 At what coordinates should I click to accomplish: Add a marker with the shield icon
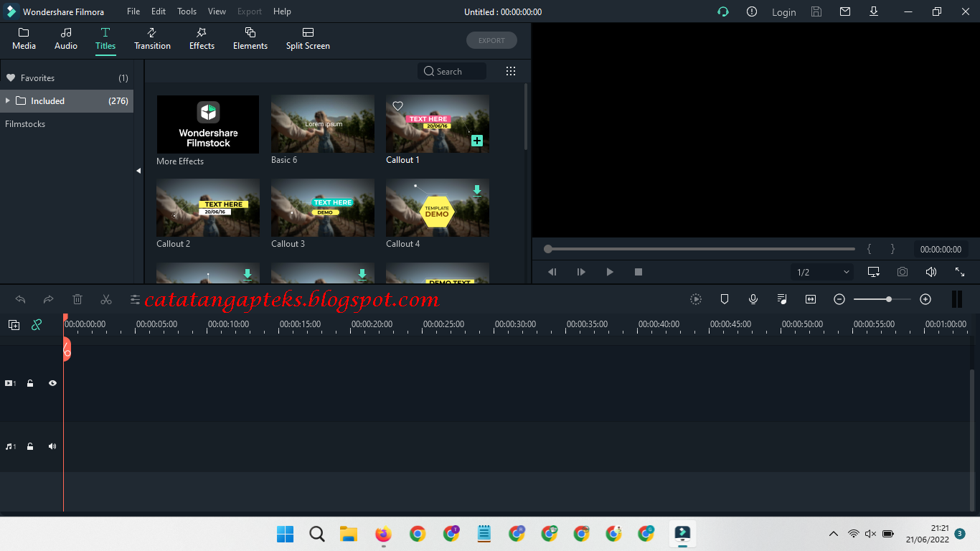[x=725, y=299]
